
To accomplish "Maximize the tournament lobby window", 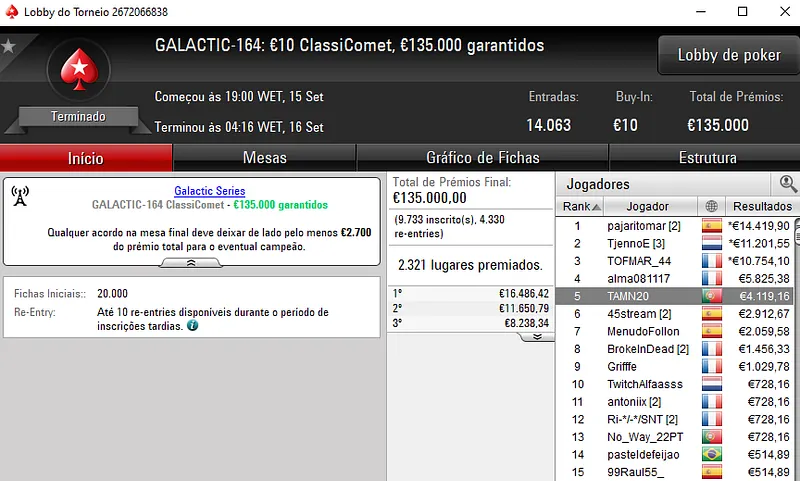I will [x=742, y=12].
